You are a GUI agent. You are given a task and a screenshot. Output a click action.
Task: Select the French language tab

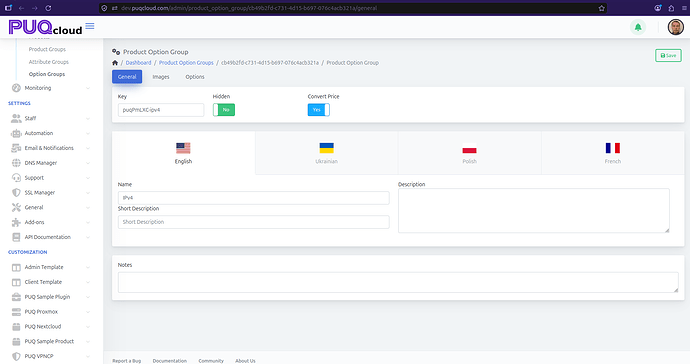tap(613, 153)
